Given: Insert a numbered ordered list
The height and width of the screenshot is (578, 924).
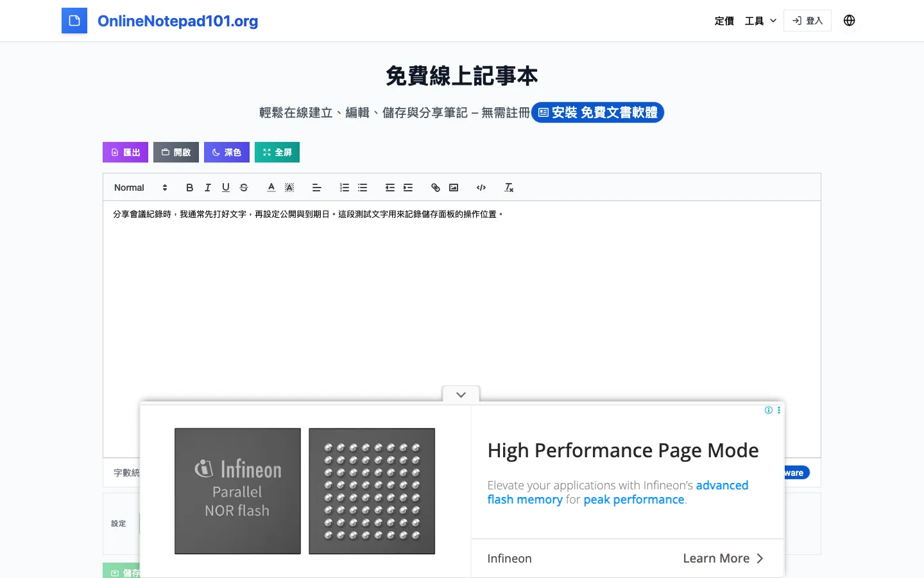Looking at the screenshot, I should point(345,188).
